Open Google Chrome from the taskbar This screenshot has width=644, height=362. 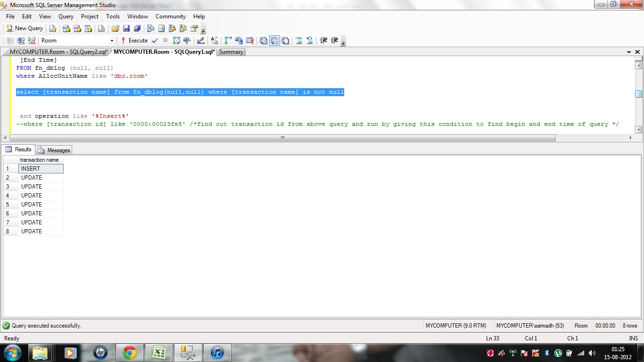point(129,352)
